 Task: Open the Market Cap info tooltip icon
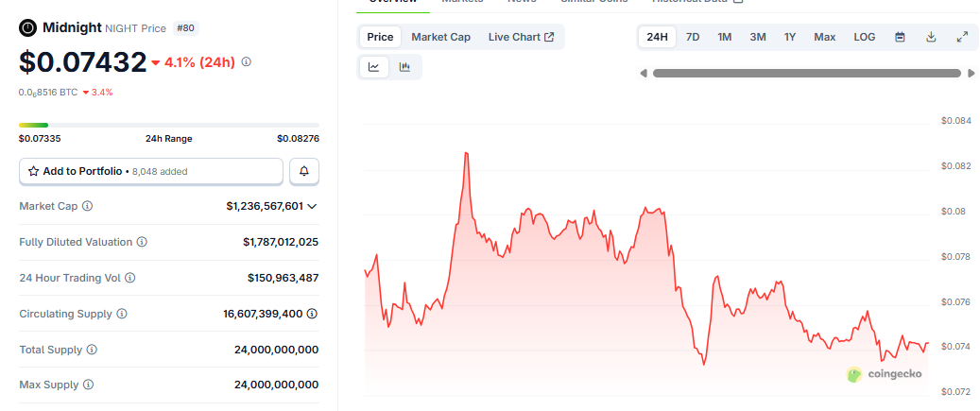[x=88, y=206]
